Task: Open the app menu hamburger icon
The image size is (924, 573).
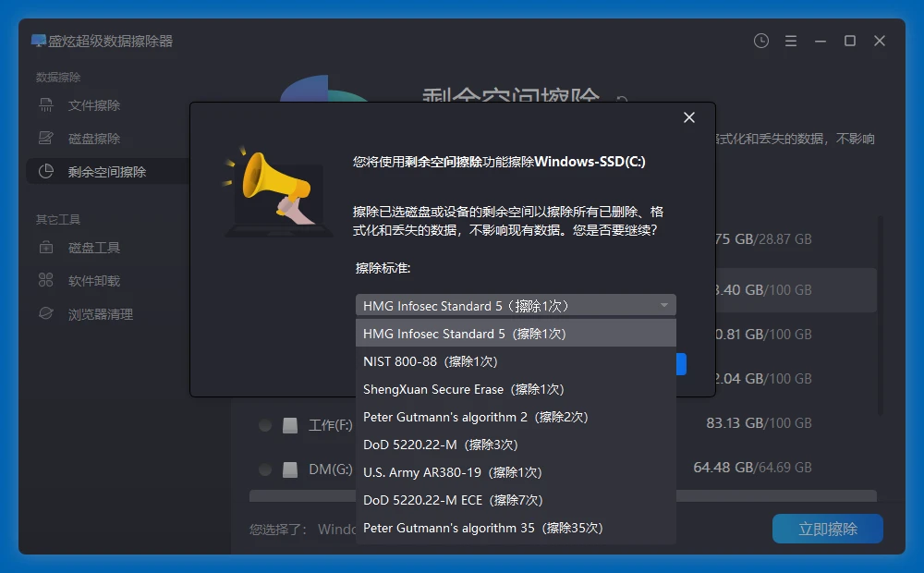Action: (x=790, y=41)
